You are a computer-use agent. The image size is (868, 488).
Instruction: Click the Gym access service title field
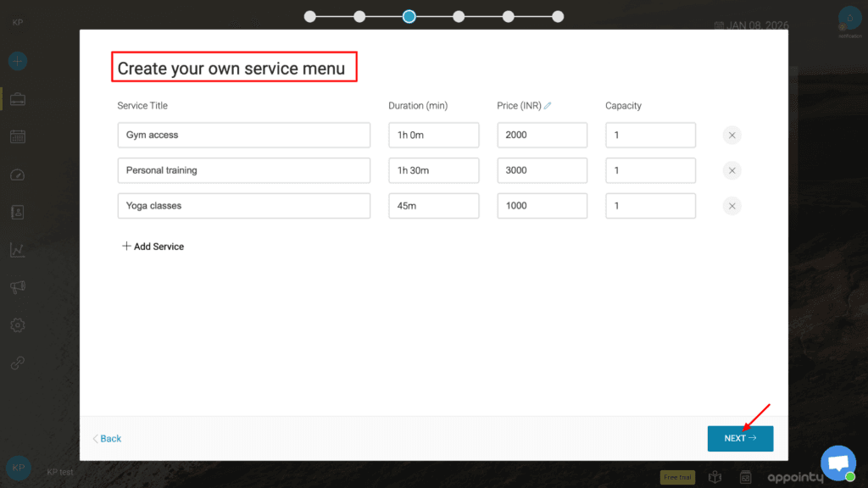pos(243,136)
